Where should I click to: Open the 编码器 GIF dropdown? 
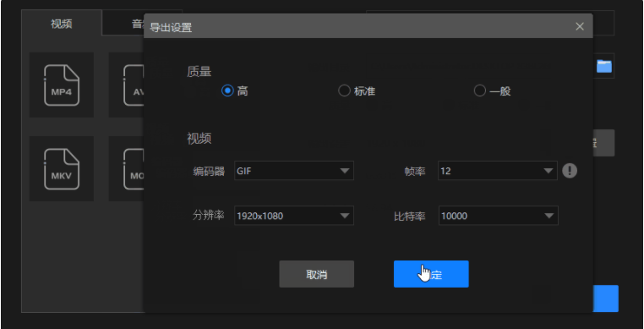pyautogui.click(x=294, y=171)
